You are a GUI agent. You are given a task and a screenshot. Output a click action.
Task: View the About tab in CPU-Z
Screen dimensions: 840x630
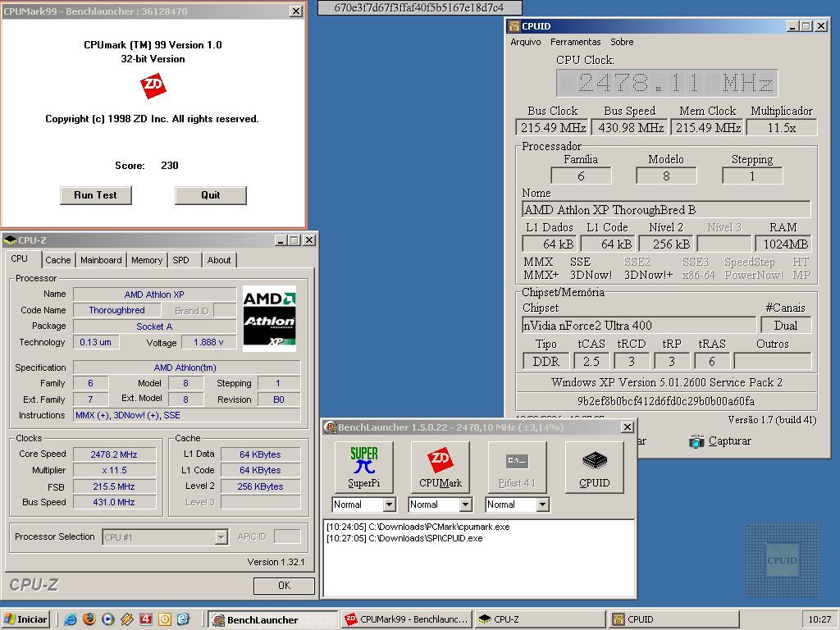(x=219, y=260)
